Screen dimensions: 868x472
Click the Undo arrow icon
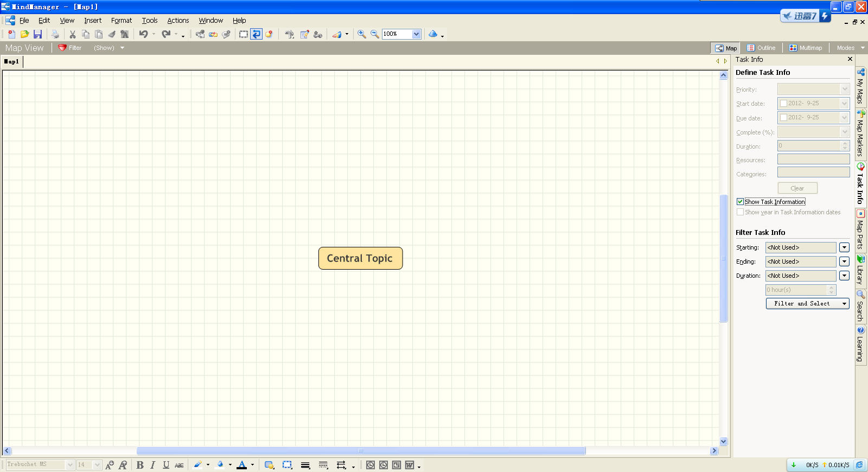pos(143,34)
